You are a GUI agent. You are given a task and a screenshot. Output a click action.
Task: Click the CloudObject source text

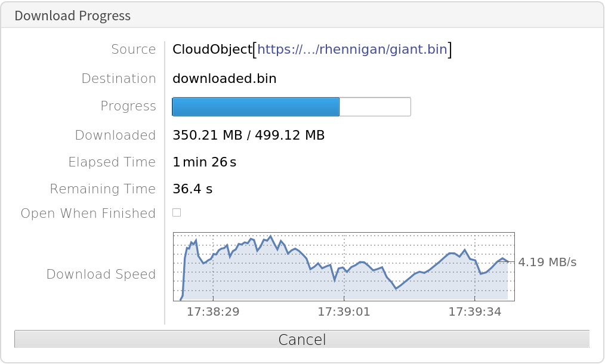212,50
